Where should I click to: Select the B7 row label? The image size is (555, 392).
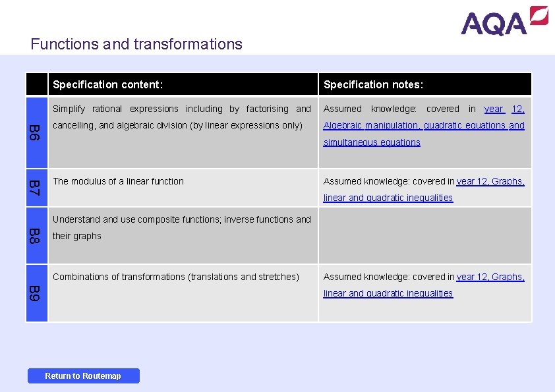click(37, 188)
